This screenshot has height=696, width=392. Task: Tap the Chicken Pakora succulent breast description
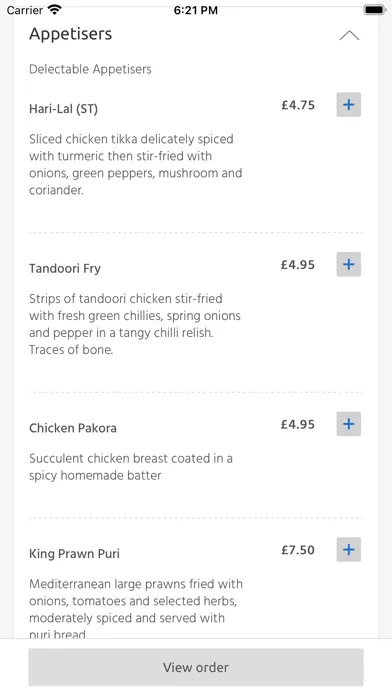pyautogui.click(x=131, y=467)
